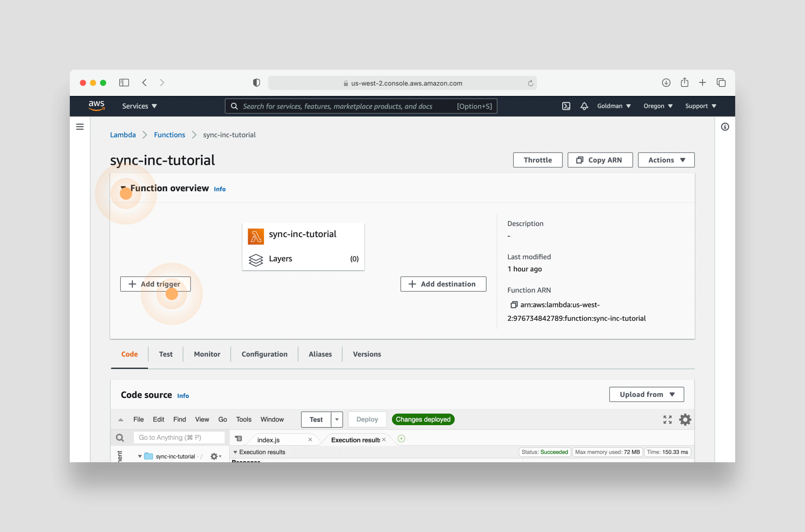805x532 pixels.
Task: Focus the Go to Anything field
Action: point(179,438)
